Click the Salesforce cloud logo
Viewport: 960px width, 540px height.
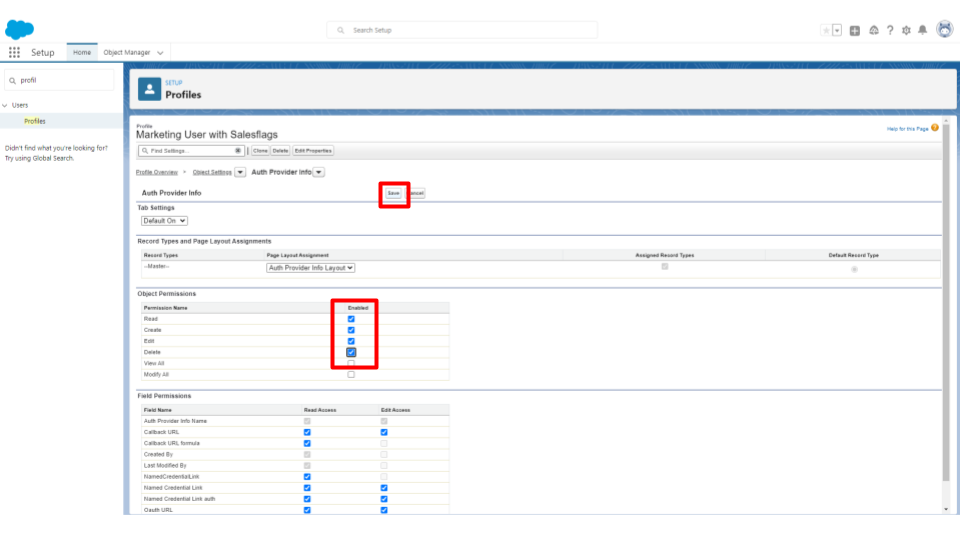point(20,29)
